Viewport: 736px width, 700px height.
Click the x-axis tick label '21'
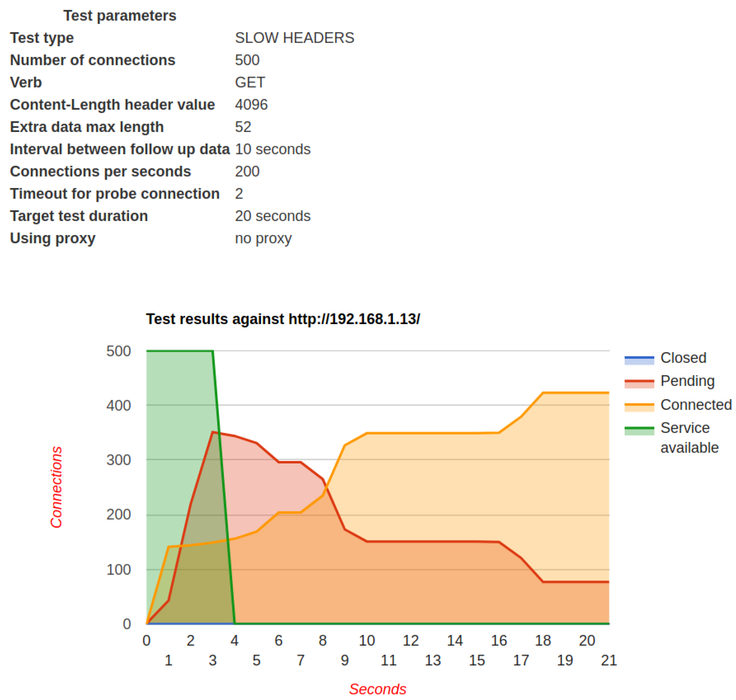pyautogui.click(x=609, y=660)
